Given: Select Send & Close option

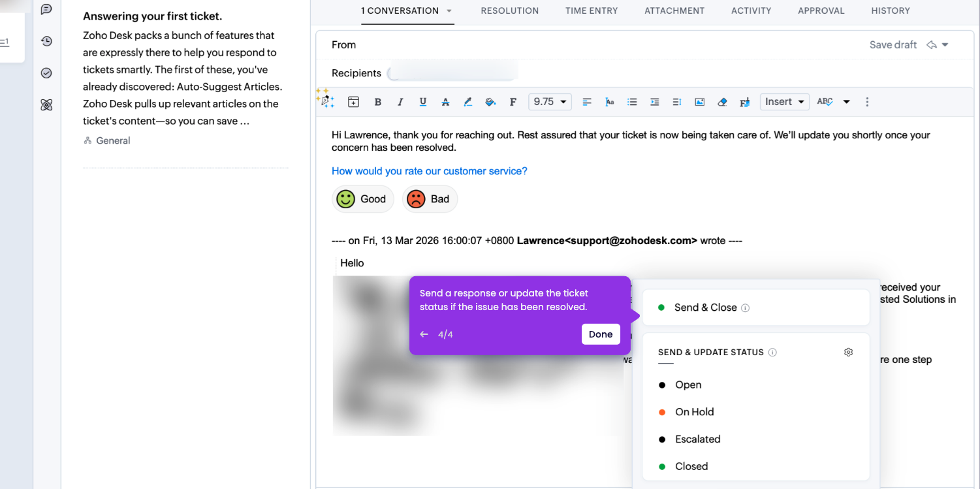Looking at the screenshot, I should (756, 308).
